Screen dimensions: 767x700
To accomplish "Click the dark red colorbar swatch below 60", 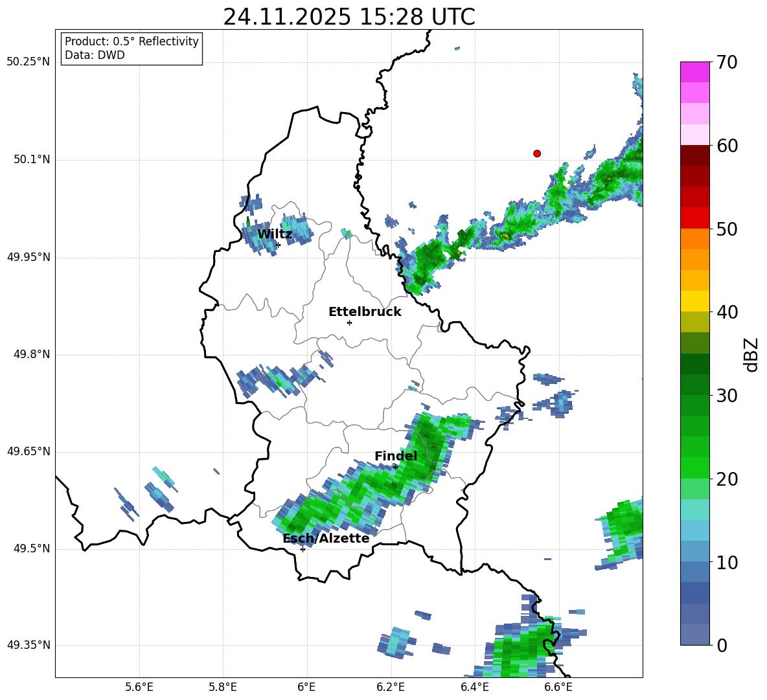I will pyautogui.click(x=694, y=155).
